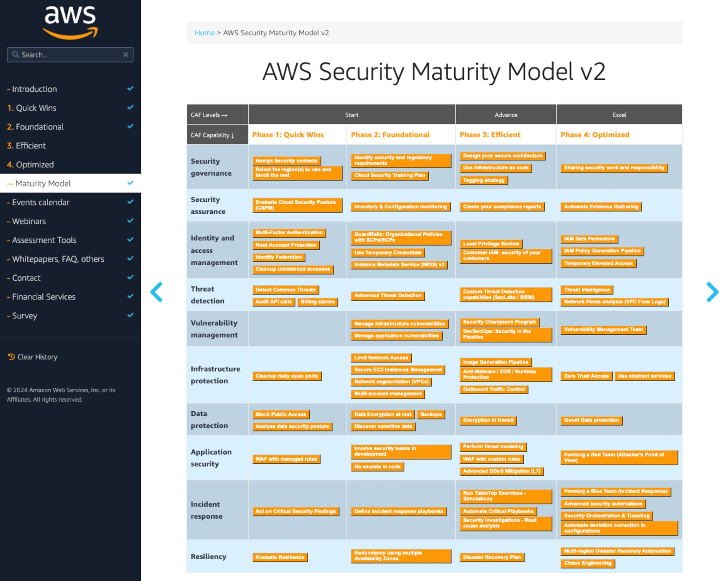Open Audit API calls item
728x581 pixels.
tap(273, 302)
